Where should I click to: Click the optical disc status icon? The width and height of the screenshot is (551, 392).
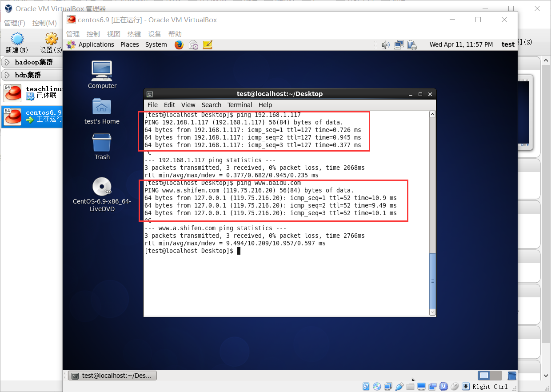pyautogui.click(x=377, y=386)
